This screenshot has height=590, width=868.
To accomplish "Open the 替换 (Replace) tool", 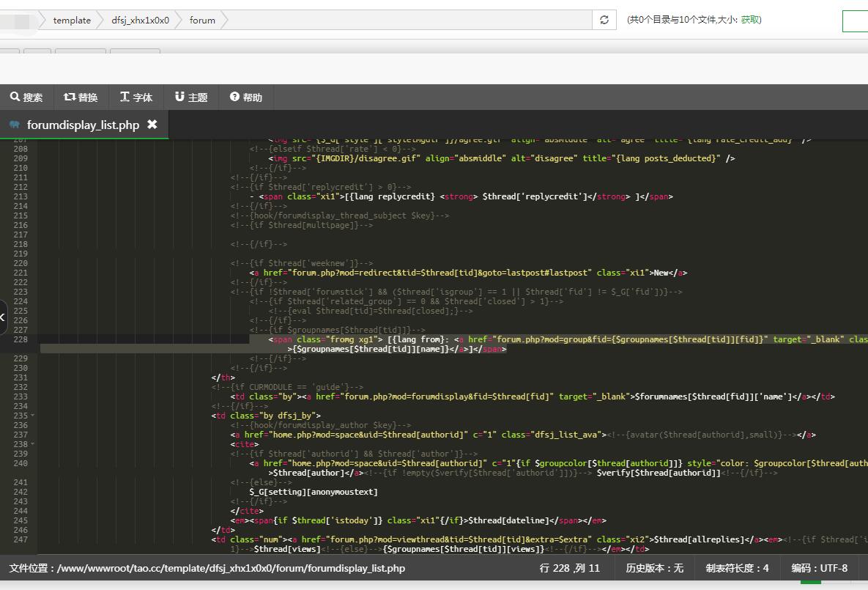I will pos(81,97).
